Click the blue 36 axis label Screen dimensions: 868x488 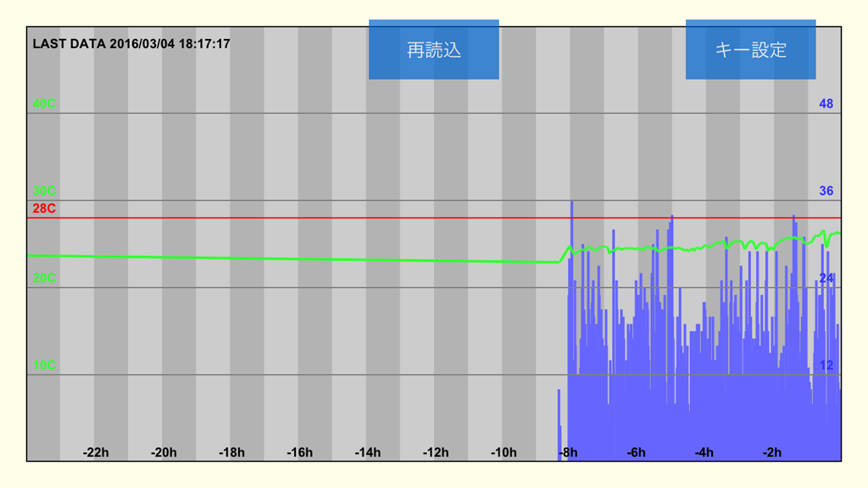click(826, 191)
